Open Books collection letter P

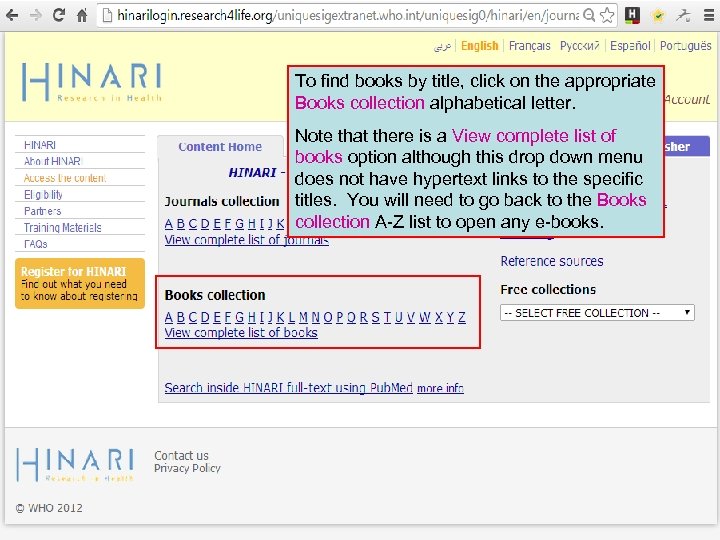339,317
